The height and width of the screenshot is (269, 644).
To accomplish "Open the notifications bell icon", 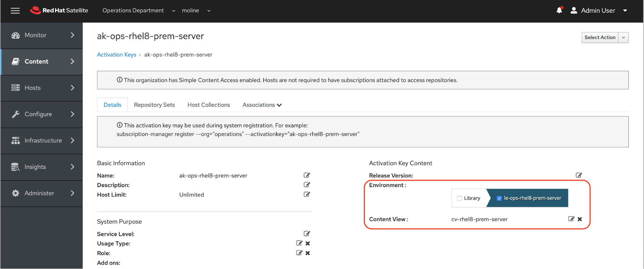I will (559, 10).
